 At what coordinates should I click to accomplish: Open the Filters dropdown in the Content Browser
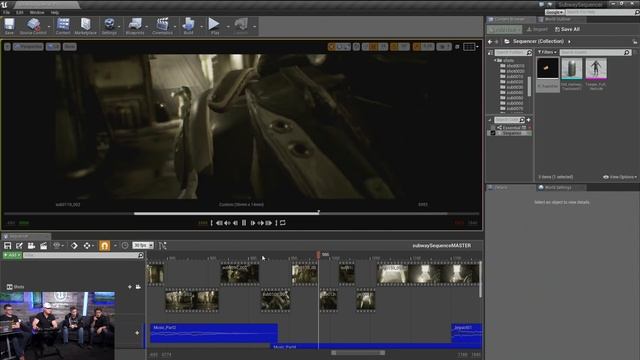[547, 52]
